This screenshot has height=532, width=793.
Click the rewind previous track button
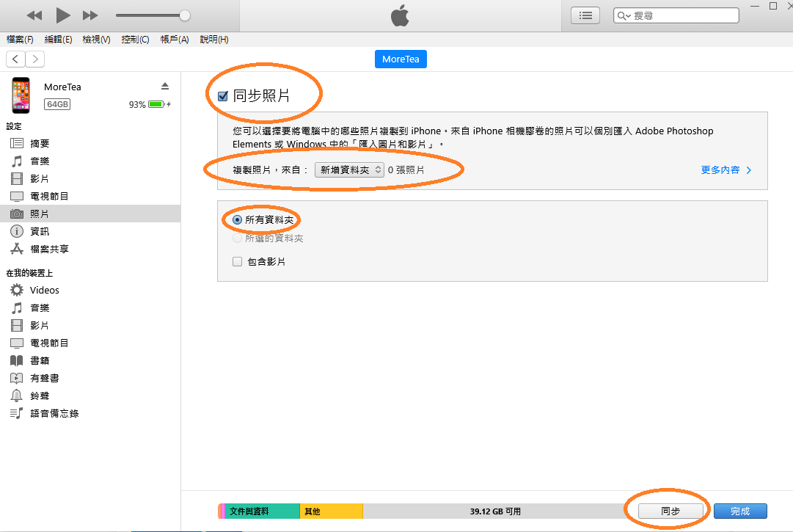click(x=34, y=15)
